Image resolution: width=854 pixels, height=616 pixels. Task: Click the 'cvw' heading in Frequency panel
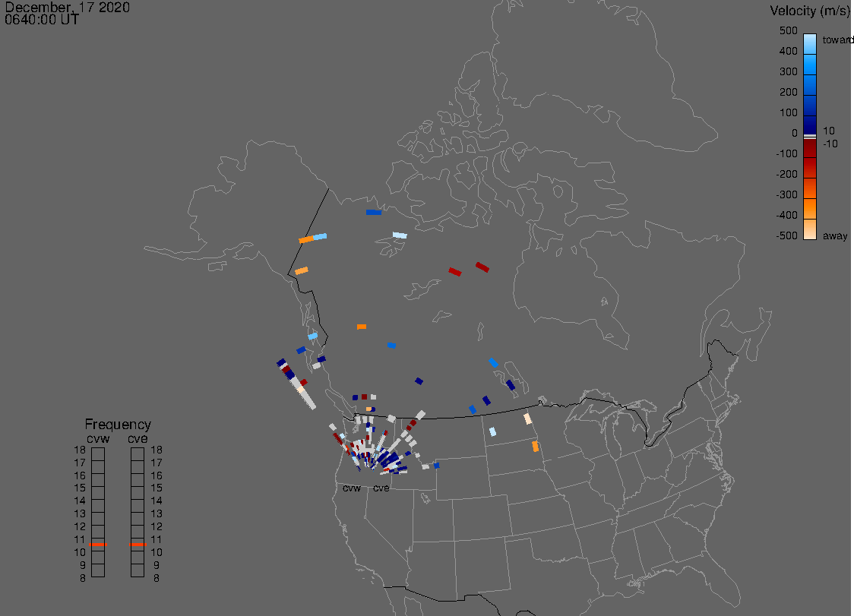coord(98,438)
